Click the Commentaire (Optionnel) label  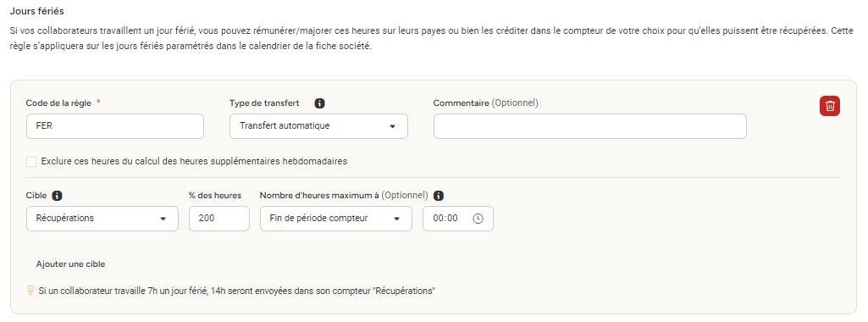click(x=485, y=103)
